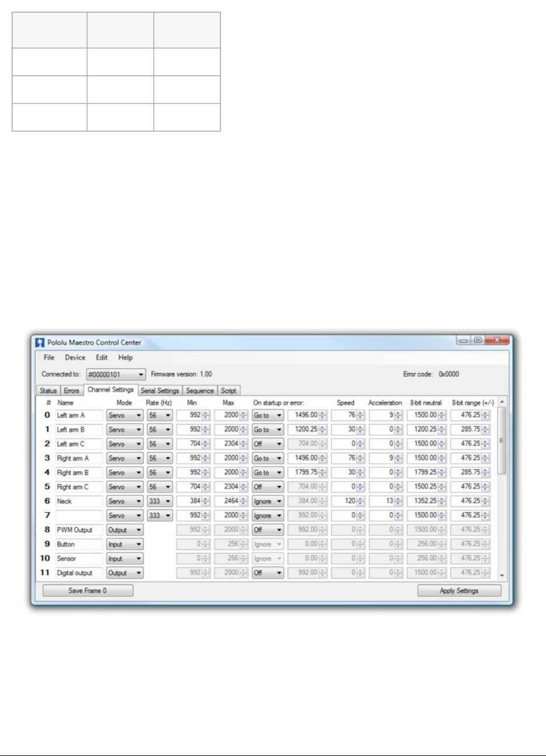Switch to the Errors tab
Image resolution: width=546 pixels, height=756 pixels.
71,391
